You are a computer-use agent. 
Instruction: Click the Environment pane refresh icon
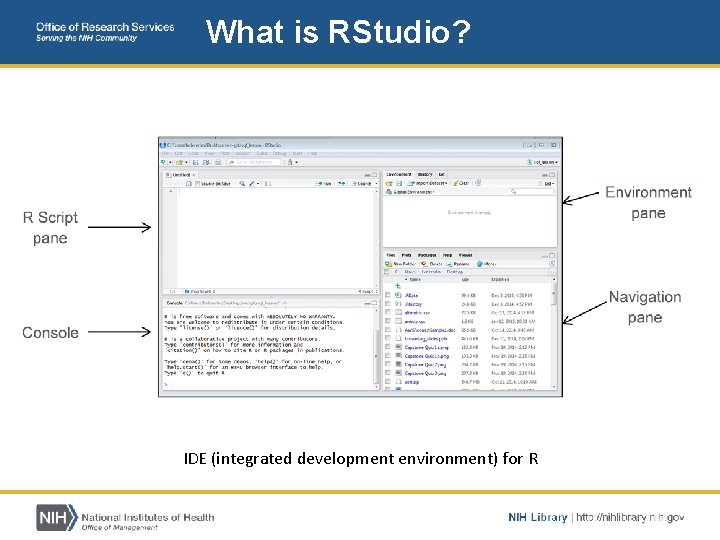(478, 183)
